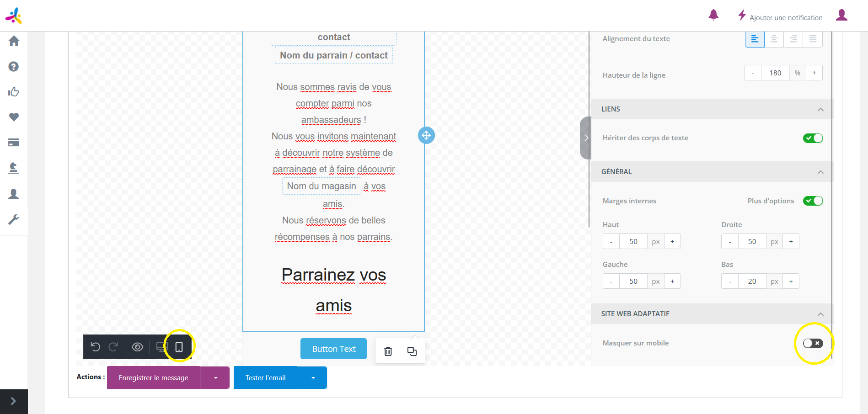Click the blue move handle icon
The width and height of the screenshot is (868, 414).
tap(426, 135)
